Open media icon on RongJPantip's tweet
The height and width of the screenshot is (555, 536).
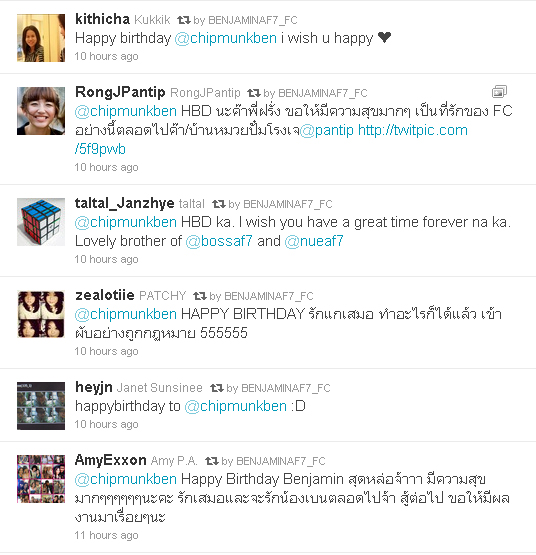[499, 92]
